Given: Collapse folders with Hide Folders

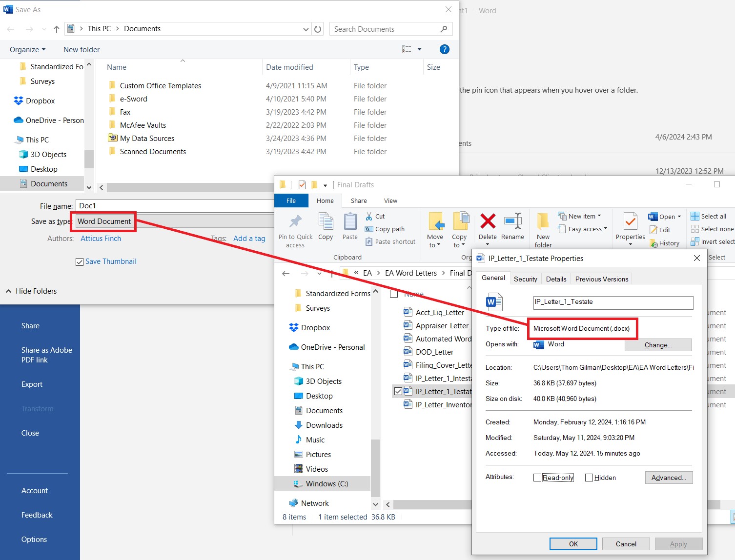Looking at the screenshot, I should tap(31, 291).
